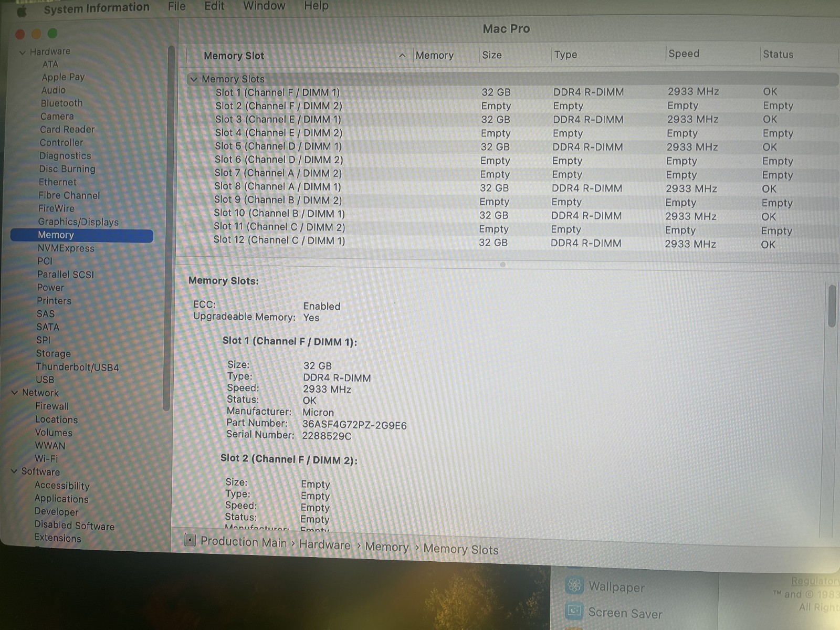The width and height of the screenshot is (840, 630).
Task: Select NVMExpress in the sidebar
Action: point(66,248)
